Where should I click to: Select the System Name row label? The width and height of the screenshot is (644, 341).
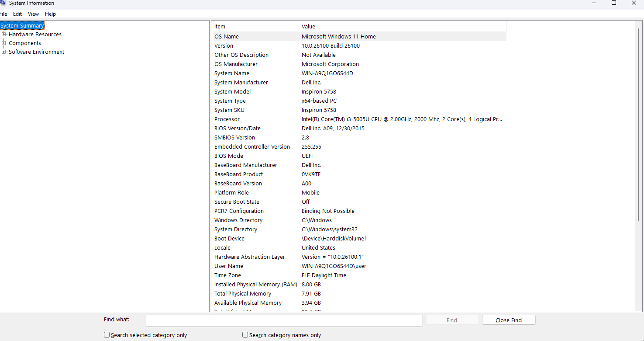pyautogui.click(x=232, y=73)
